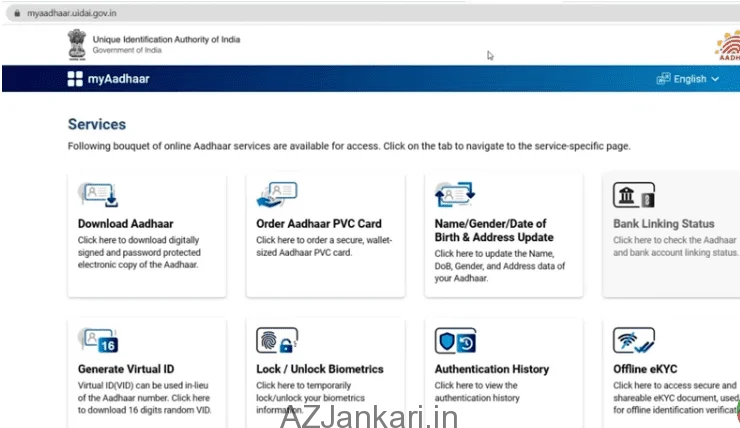Image resolution: width=740 pixels, height=428 pixels.
Task: Click the Government of India subtitle text
Action: (x=127, y=50)
